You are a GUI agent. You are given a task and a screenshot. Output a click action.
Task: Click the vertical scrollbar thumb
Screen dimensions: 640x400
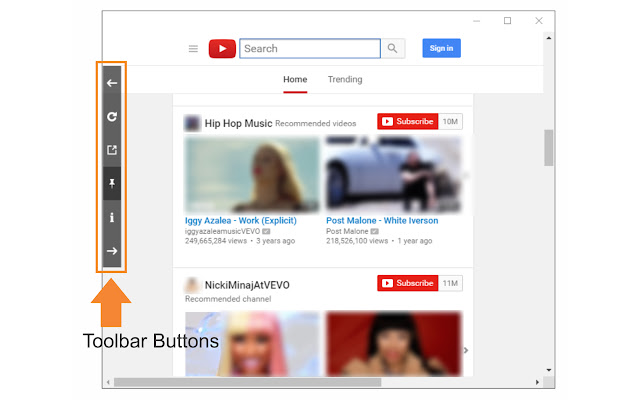point(548,148)
